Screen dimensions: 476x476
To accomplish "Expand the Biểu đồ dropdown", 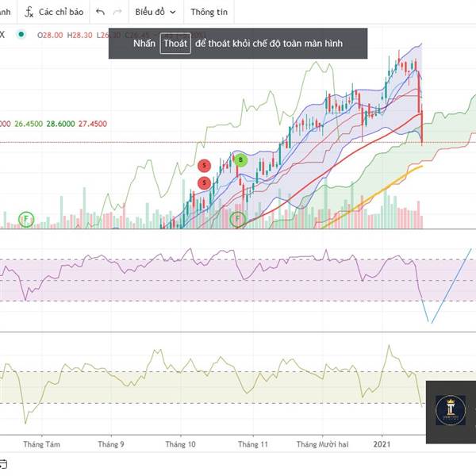I will 155,12.
